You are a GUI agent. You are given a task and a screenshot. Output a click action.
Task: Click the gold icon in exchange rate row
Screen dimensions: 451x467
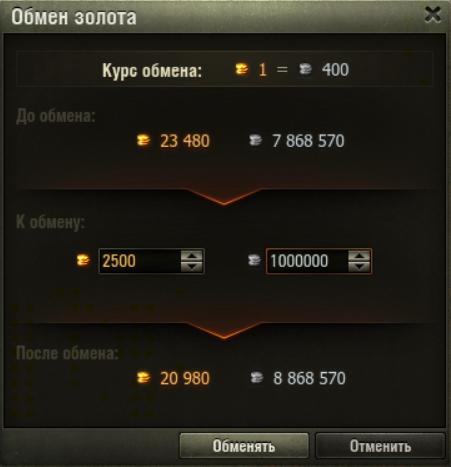point(242,69)
